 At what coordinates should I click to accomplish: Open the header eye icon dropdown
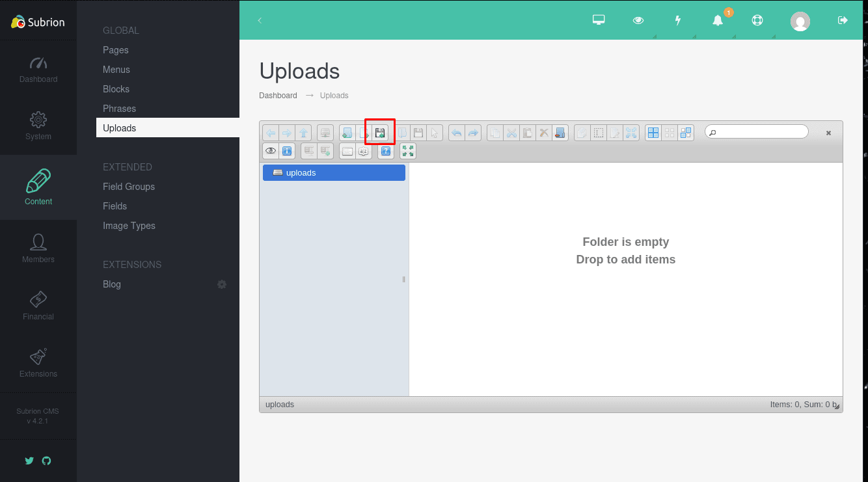(638, 20)
